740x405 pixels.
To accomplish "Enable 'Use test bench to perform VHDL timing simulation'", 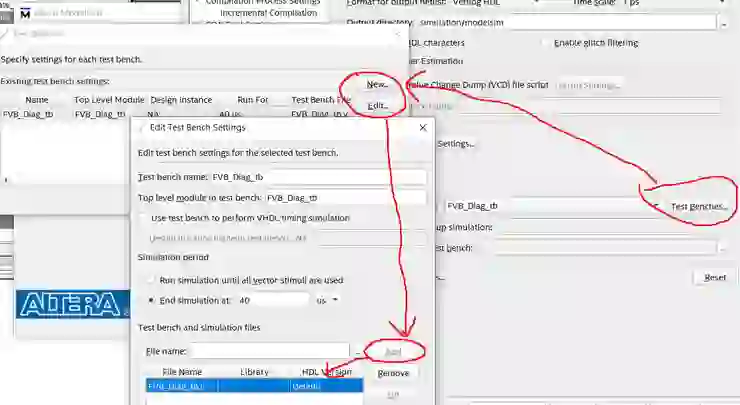I will (x=143, y=218).
